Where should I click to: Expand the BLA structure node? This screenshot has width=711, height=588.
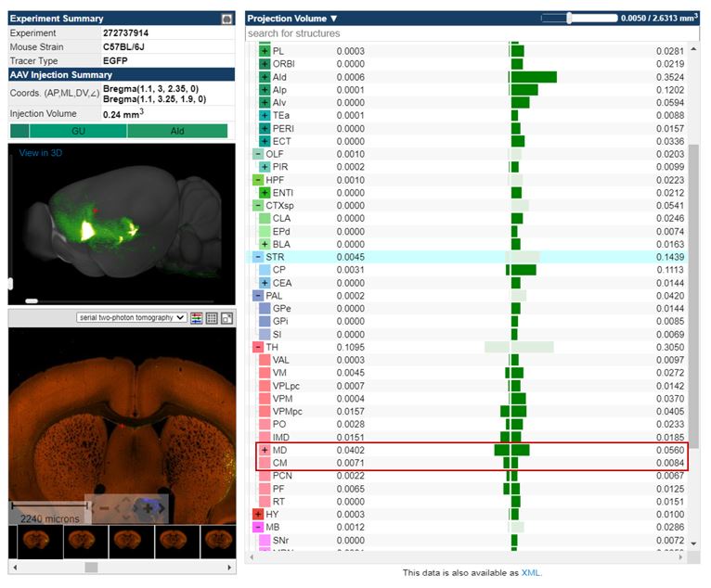pos(265,244)
